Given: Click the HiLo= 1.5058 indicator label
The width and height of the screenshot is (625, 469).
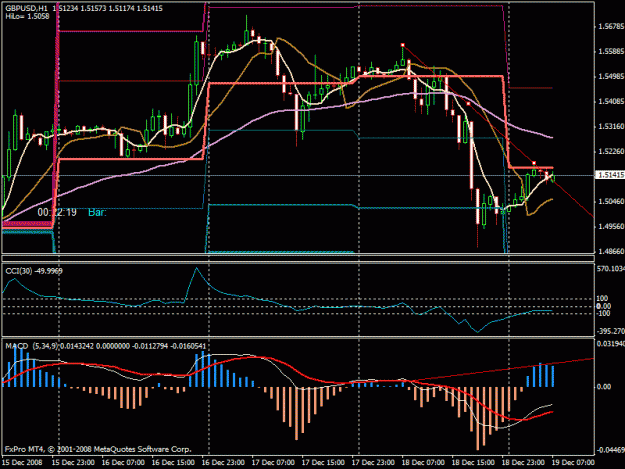Looking at the screenshot, I should (x=28, y=16).
